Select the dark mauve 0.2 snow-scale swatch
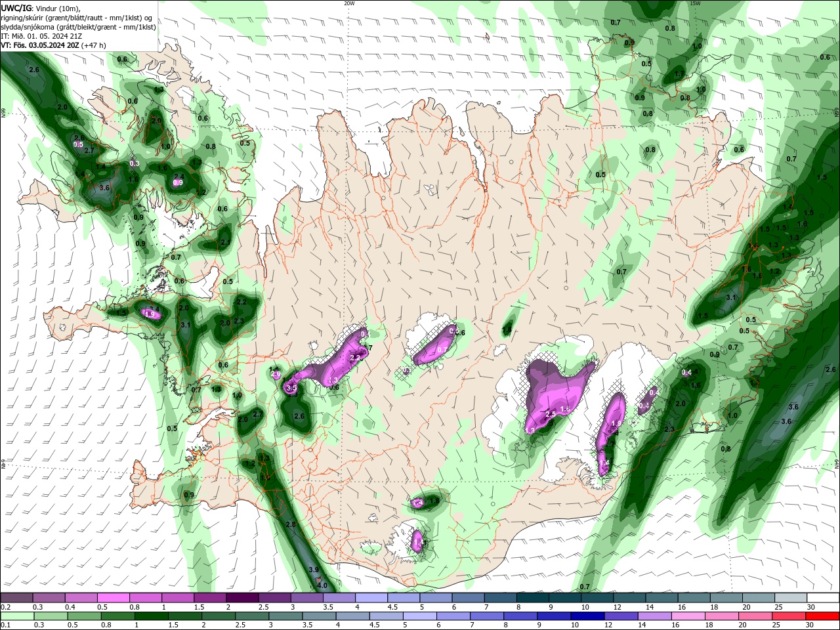840x630 pixels. 16,598
